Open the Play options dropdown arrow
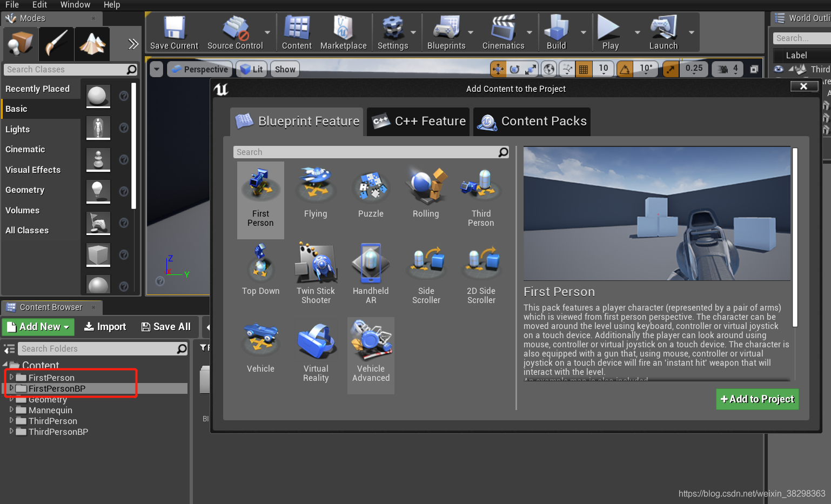This screenshot has height=504, width=831. point(638,33)
